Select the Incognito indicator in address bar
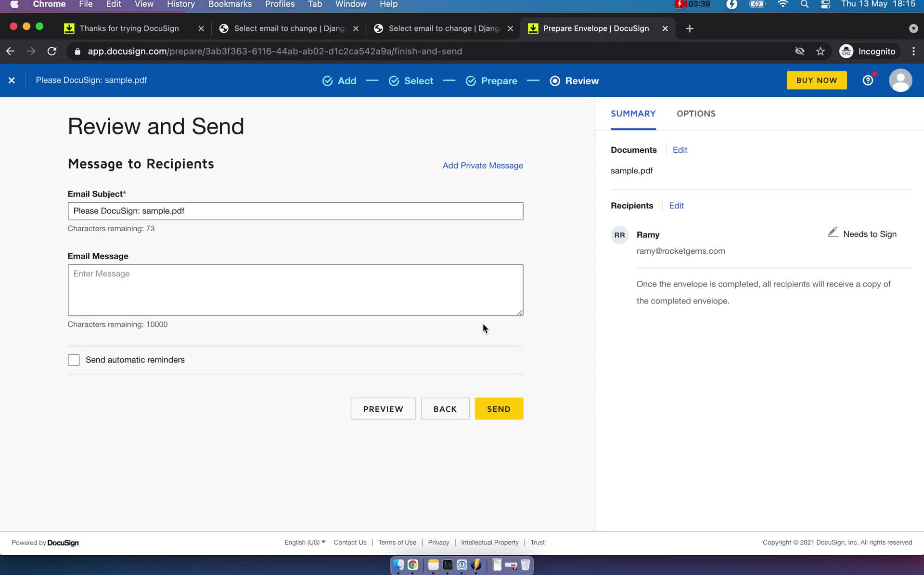This screenshot has height=575, width=924. click(x=870, y=51)
